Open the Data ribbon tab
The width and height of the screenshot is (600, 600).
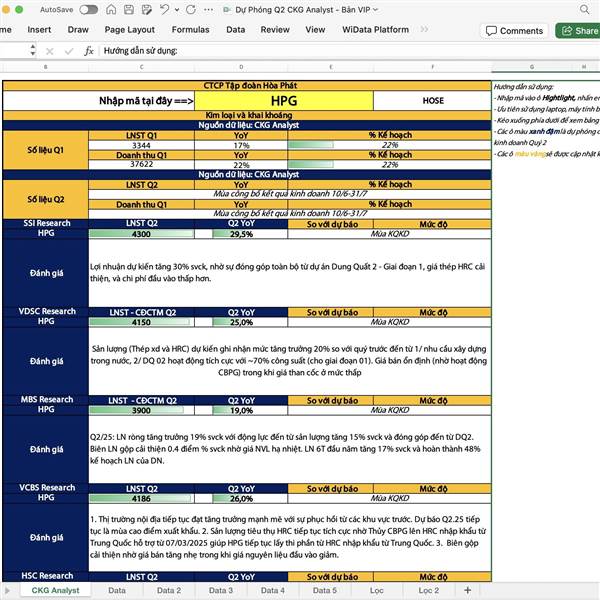coord(236,29)
